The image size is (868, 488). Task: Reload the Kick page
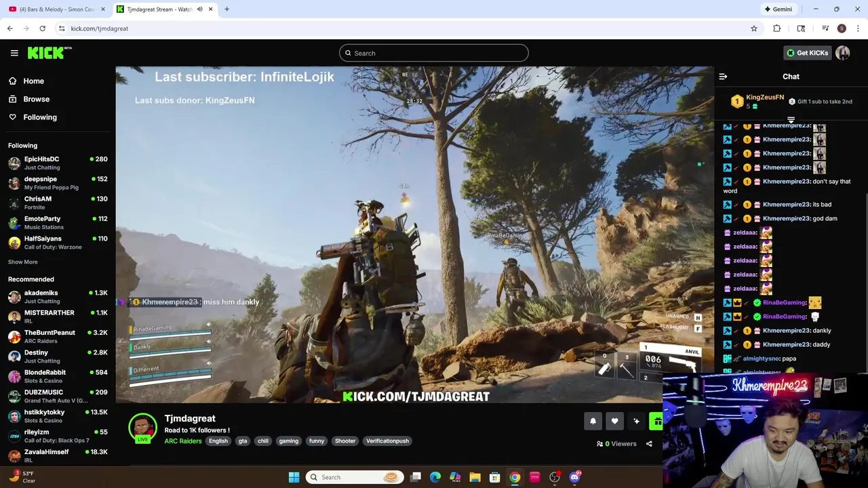pos(42,28)
